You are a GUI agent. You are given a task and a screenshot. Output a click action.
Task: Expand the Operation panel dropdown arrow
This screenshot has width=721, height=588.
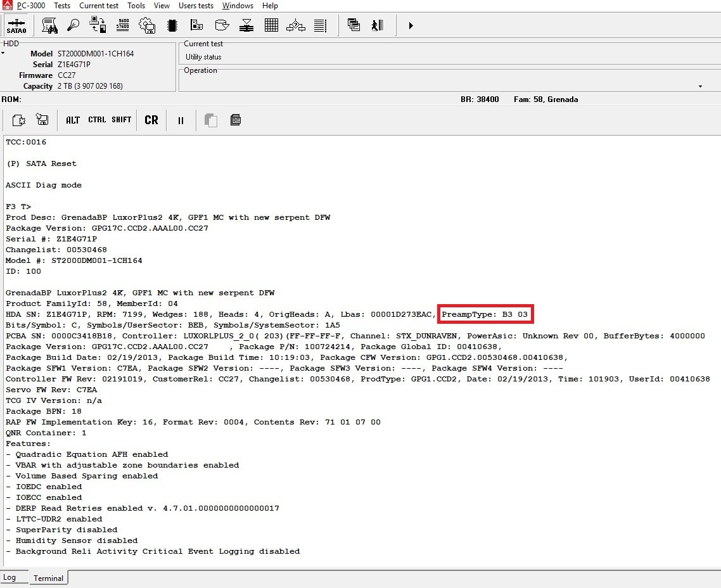700,86
